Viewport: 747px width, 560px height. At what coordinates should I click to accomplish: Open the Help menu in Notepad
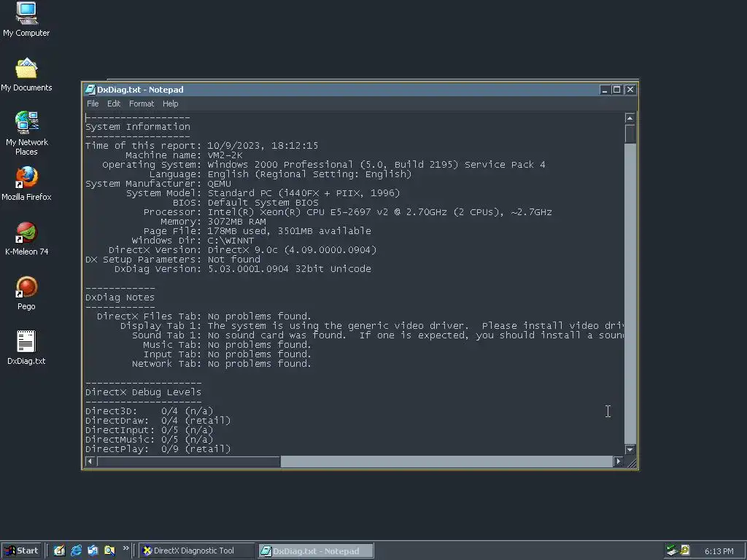[170, 104]
